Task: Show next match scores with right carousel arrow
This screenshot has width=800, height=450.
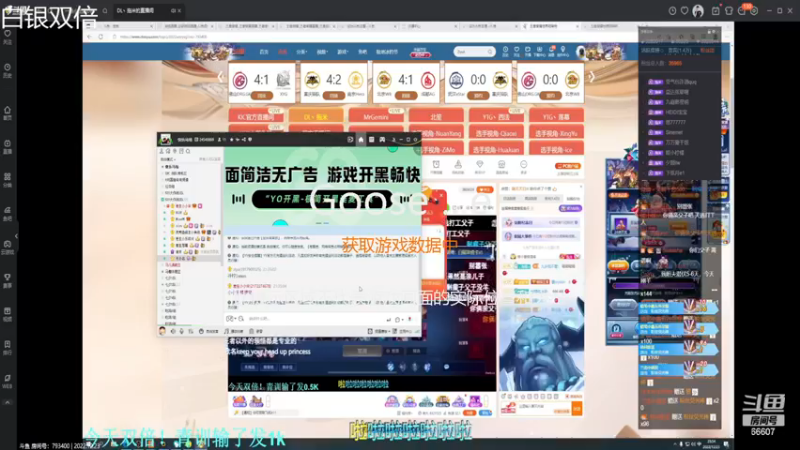Action: pos(592,78)
